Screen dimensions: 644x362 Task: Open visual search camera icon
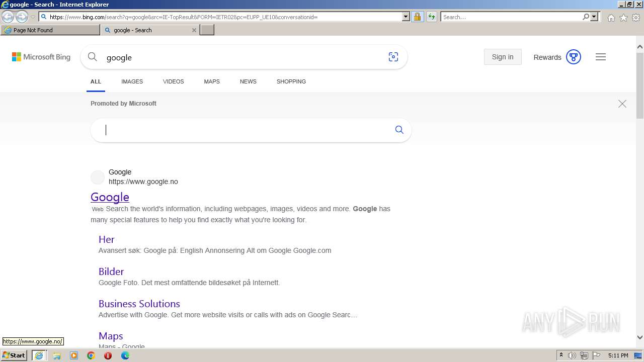point(393,57)
